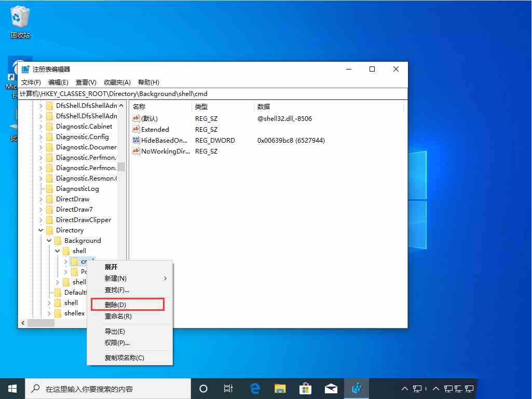Choose 删除(D) in the context menu
This screenshot has height=399, width=532.
tap(130, 305)
